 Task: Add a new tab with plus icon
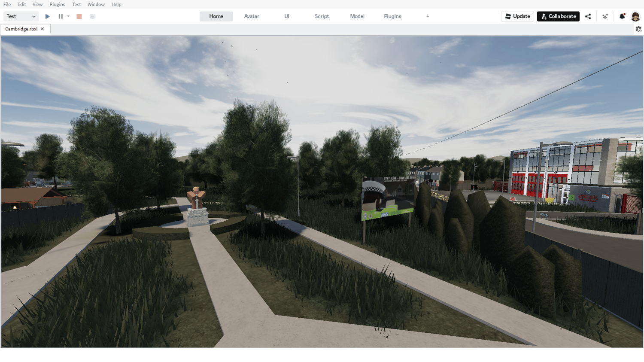428,16
